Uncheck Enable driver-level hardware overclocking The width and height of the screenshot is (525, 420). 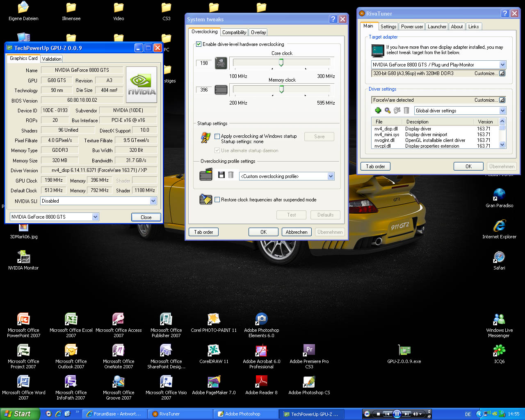coord(199,44)
